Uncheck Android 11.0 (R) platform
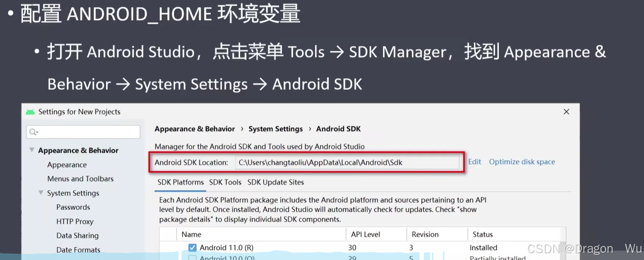The image size is (644, 260). pos(192,248)
